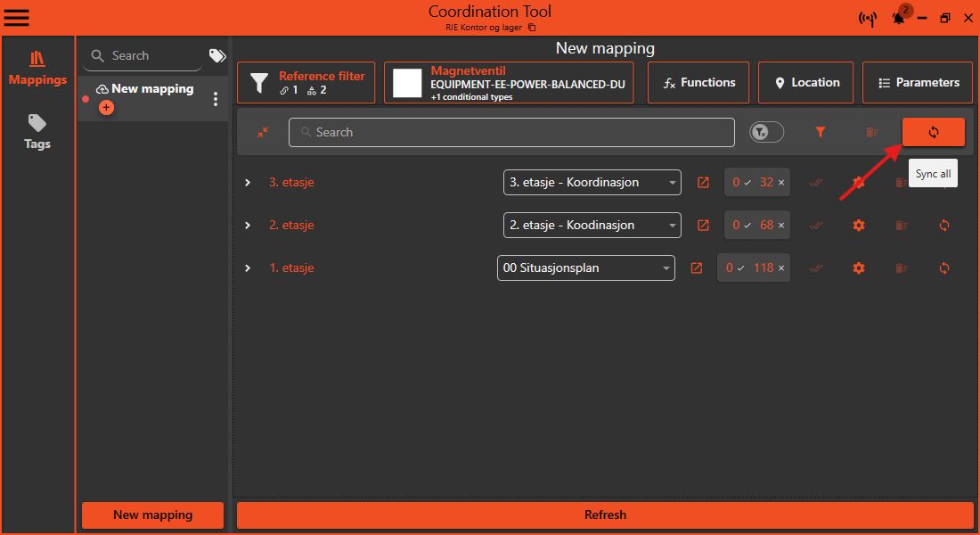The height and width of the screenshot is (535, 980).
Task: Click into the mapping search field
Action: click(511, 132)
